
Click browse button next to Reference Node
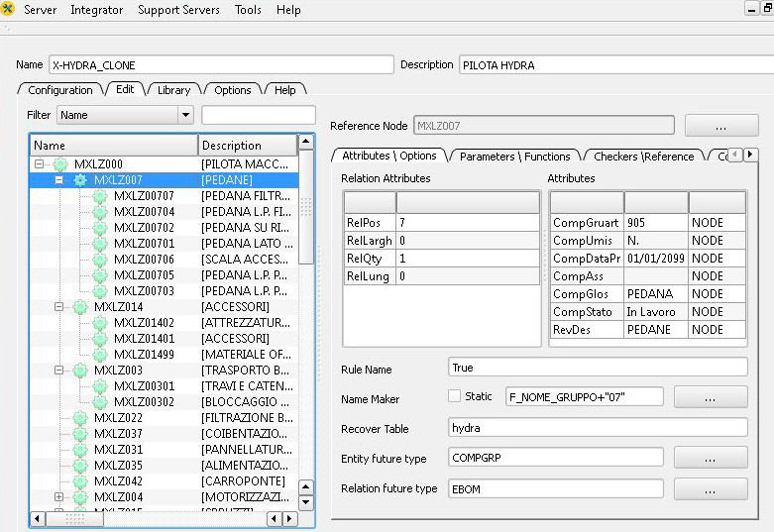720,126
